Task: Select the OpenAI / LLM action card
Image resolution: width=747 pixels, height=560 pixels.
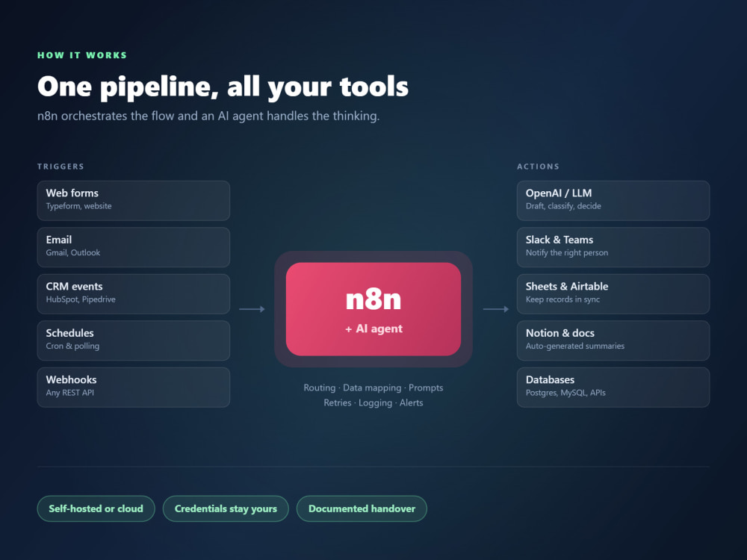Action: point(613,200)
